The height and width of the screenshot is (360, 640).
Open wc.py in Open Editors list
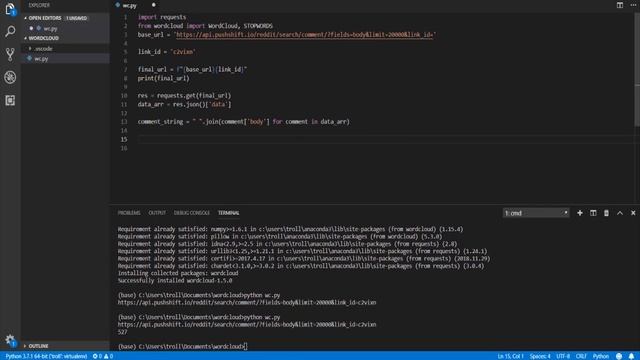50,29
